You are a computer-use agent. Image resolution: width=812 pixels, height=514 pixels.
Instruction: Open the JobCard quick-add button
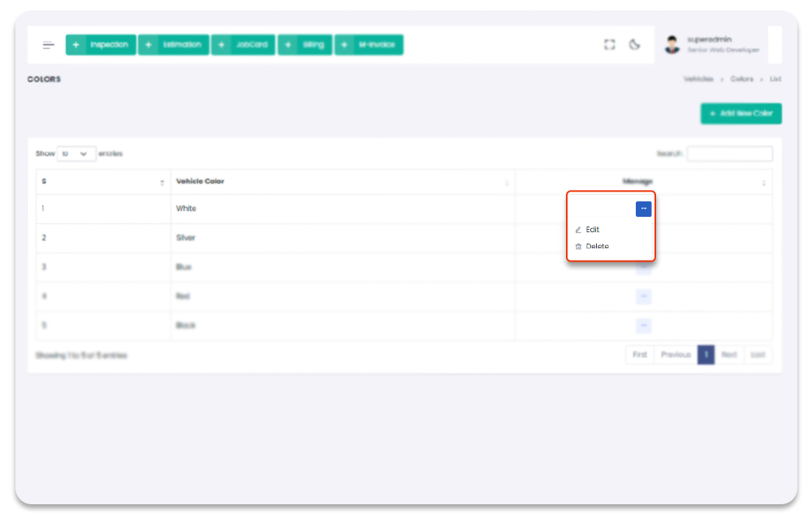(244, 45)
